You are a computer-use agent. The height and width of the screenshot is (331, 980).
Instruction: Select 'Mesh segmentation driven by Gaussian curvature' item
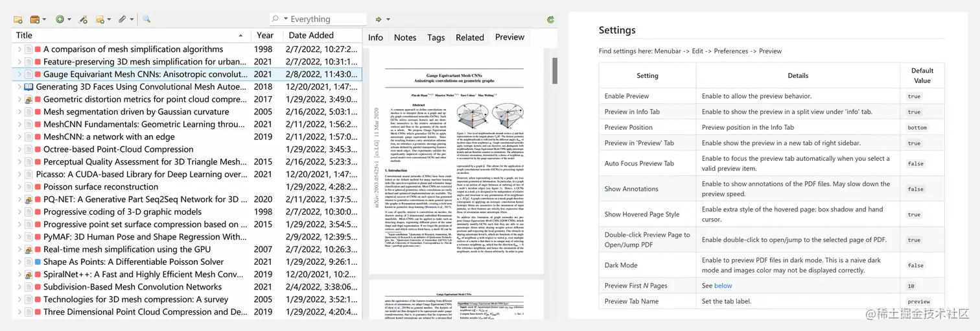coord(136,112)
